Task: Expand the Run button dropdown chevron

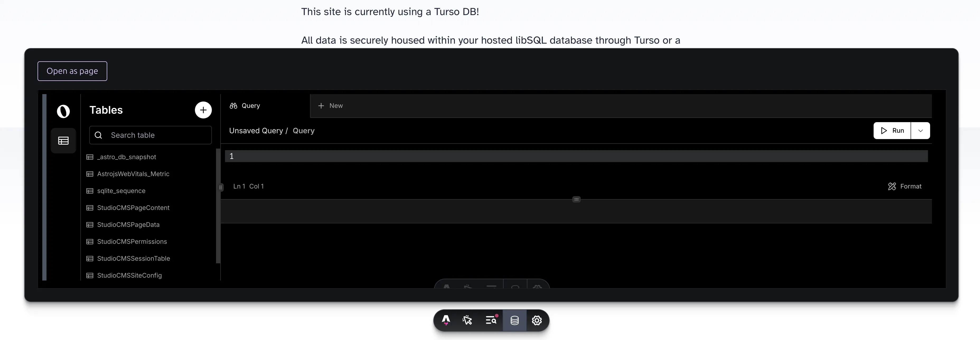Action: [x=921, y=131]
